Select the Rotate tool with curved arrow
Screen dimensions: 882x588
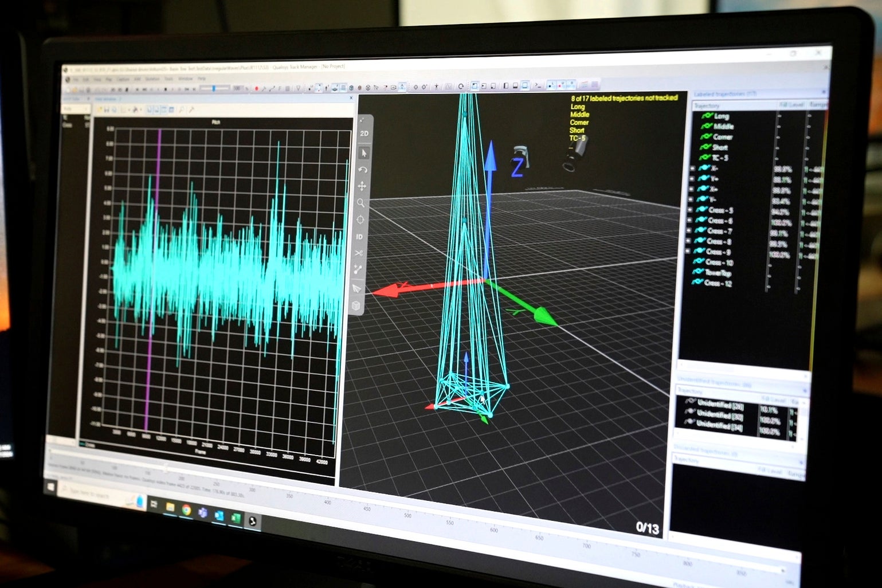tap(363, 170)
